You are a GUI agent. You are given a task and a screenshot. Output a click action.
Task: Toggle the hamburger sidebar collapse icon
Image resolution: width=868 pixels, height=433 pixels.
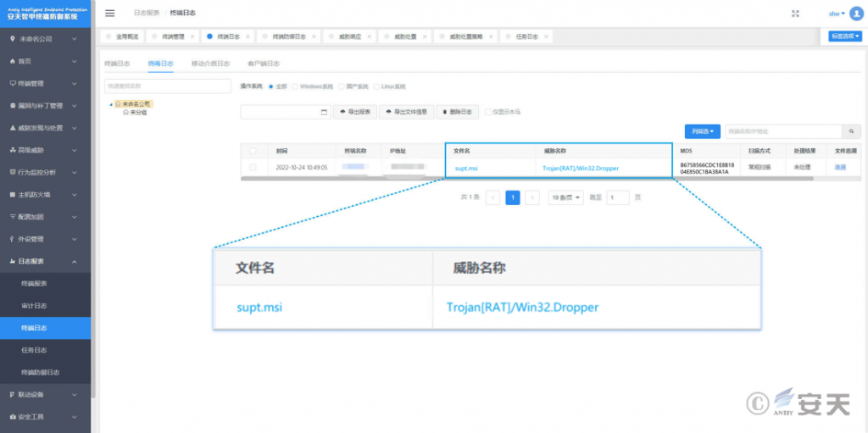109,14
